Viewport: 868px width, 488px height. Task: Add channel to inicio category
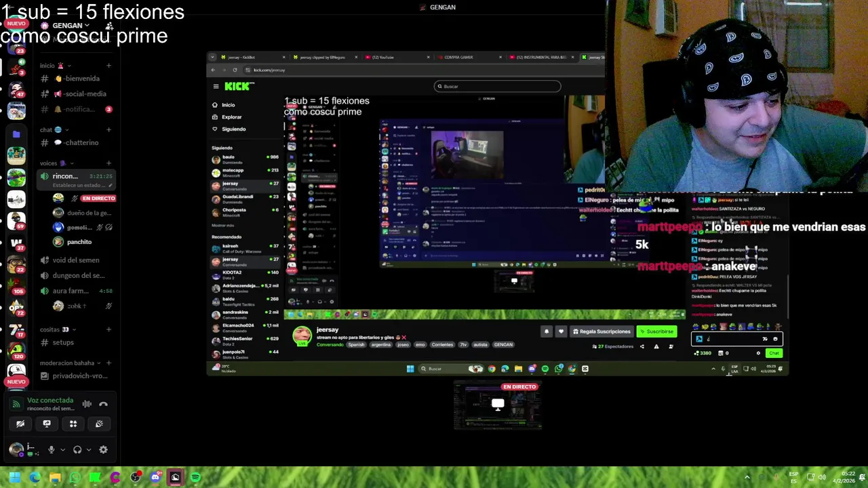[108, 66]
